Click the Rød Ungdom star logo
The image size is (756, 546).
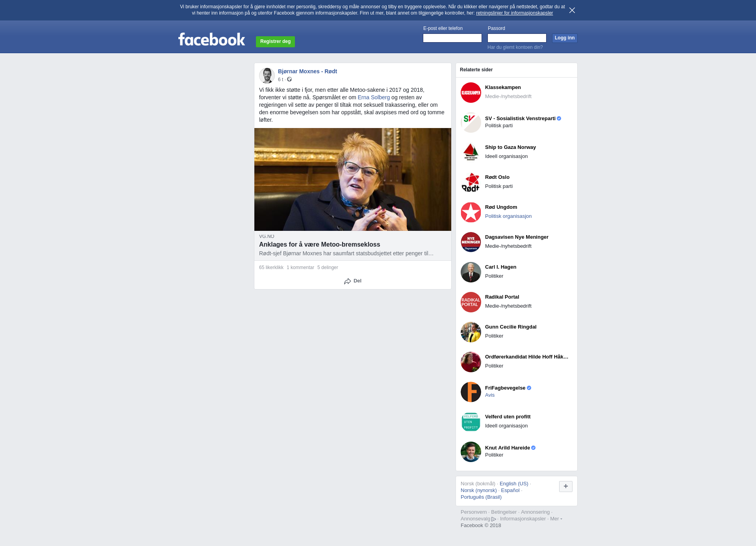471,212
